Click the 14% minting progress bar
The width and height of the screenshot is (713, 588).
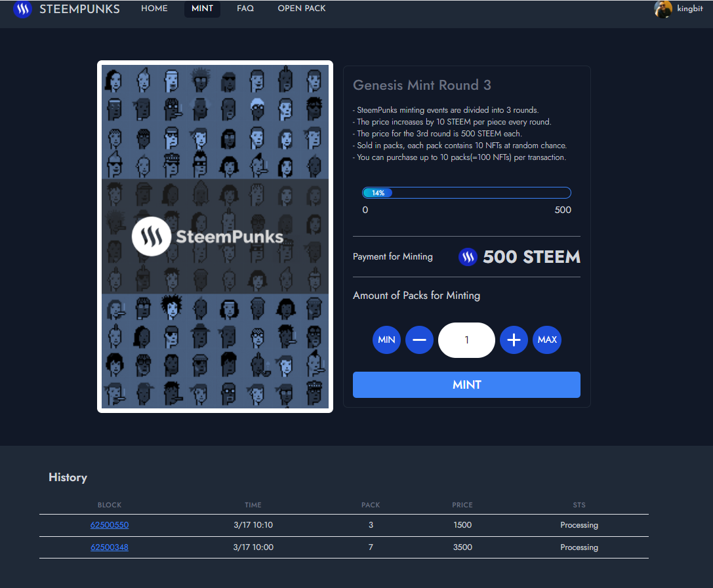tap(466, 193)
